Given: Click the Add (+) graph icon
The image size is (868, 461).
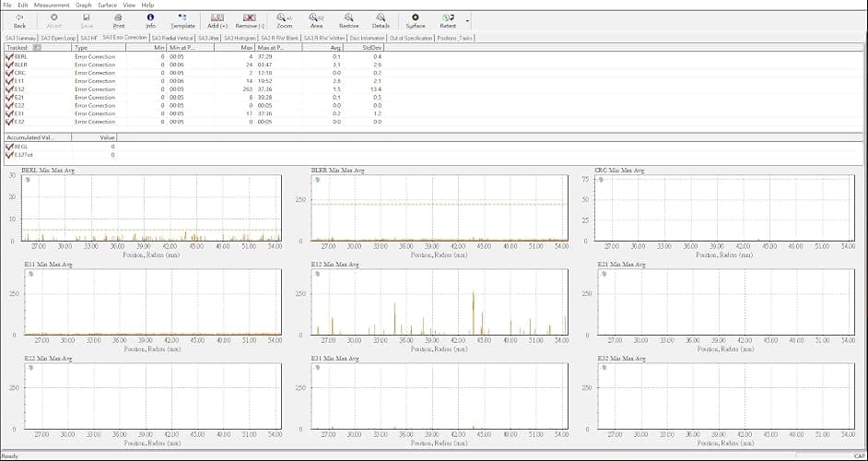Looking at the screenshot, I should point(217,18).
